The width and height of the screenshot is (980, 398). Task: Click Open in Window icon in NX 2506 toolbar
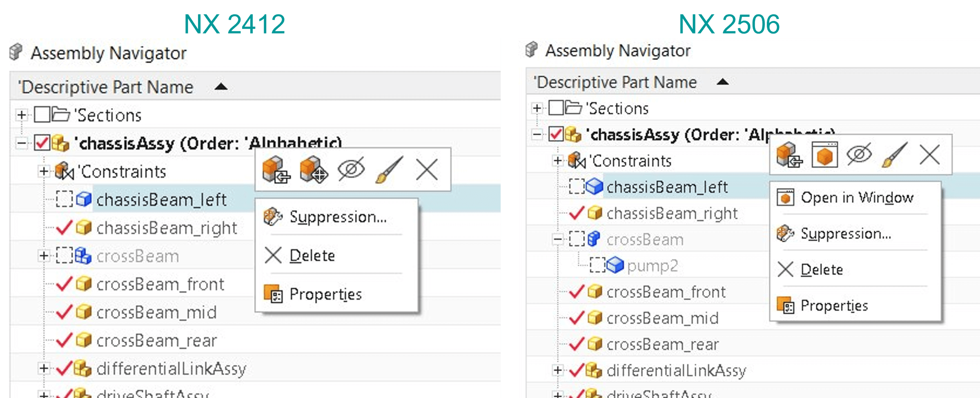(824, 155)
